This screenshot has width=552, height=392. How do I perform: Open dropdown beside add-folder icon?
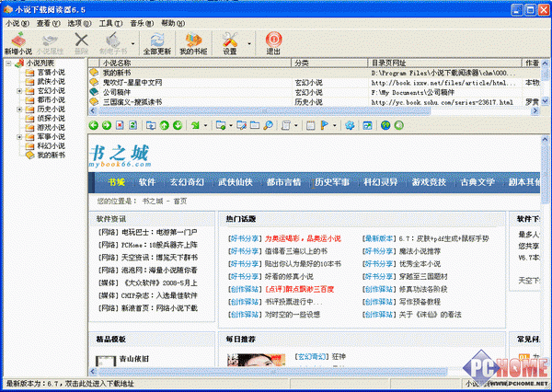pos(231,125)
